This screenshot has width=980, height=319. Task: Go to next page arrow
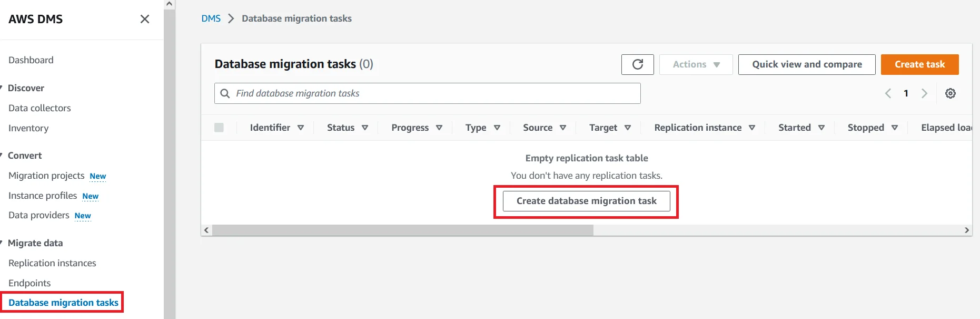click(x=924, y=93)
